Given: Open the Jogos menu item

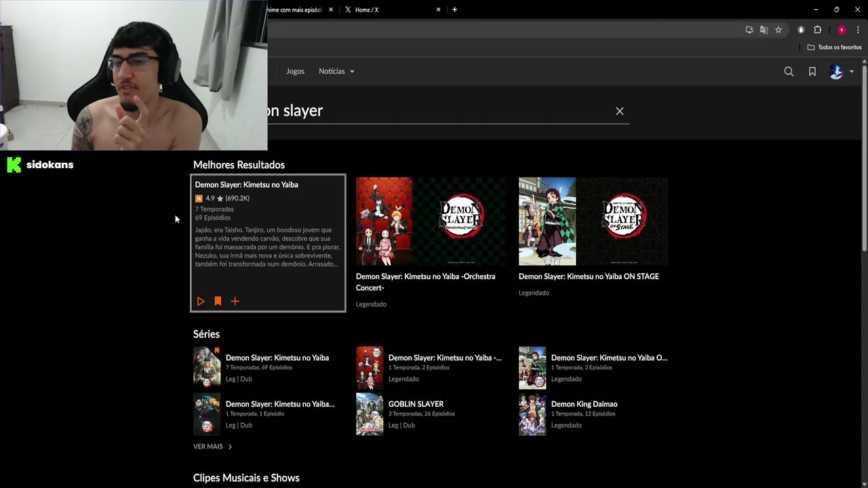Looking at the screenshot, I should 295,71.
